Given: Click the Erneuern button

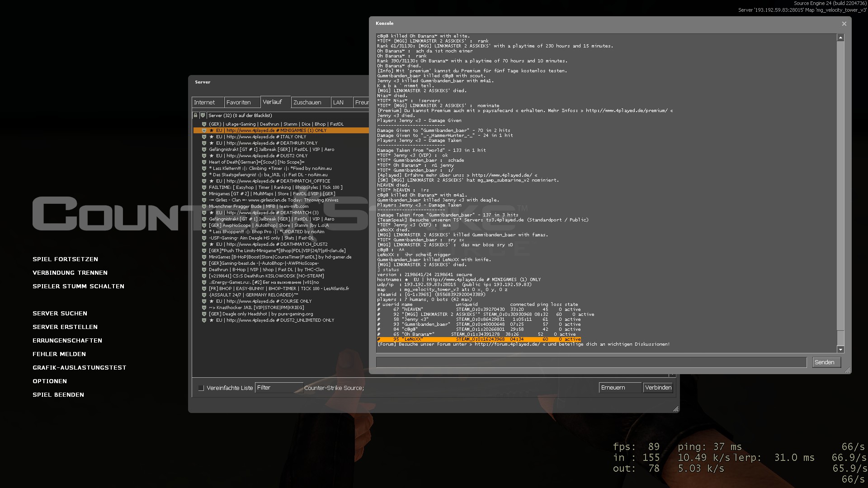Looking at the screenshot, I should (x=620, y=388).
